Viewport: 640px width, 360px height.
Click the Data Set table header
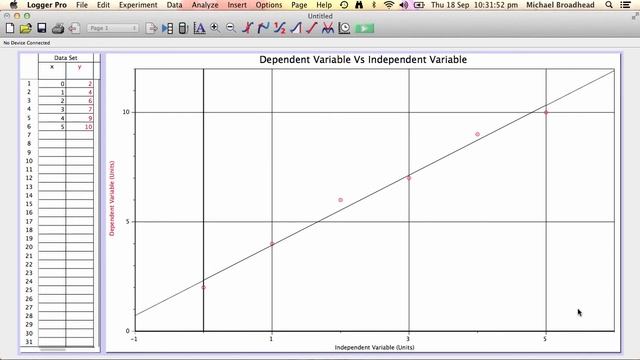(66, 58)
